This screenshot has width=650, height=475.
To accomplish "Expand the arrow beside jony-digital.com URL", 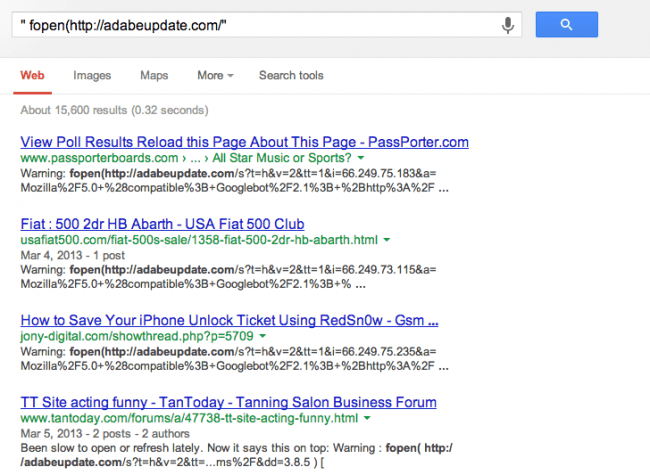I will [x=263, y=336].
